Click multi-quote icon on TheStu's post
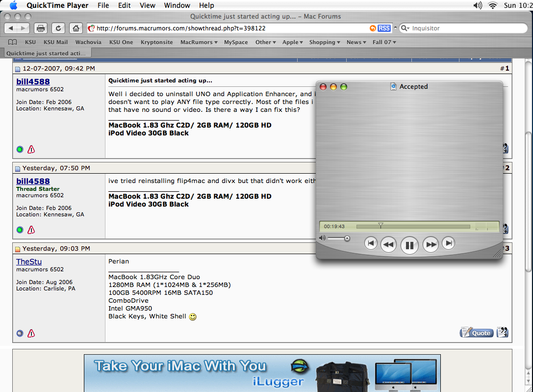 503,332
